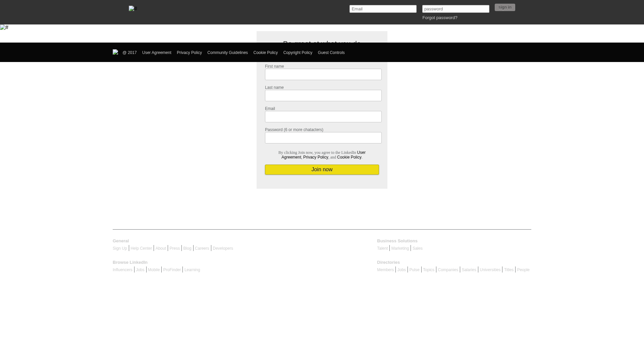Open Community Guidelines link
The height and width of the screenshot is (362, 644).
(227, 53)
